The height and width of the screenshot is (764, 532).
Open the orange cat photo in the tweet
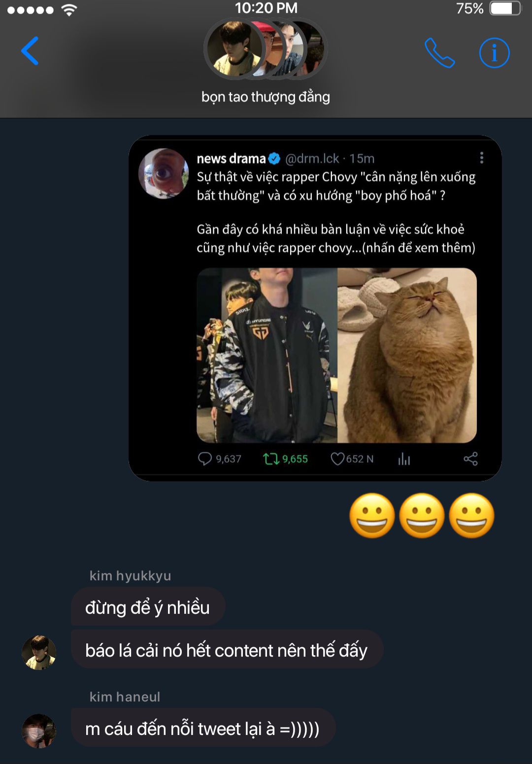(407, 355)
